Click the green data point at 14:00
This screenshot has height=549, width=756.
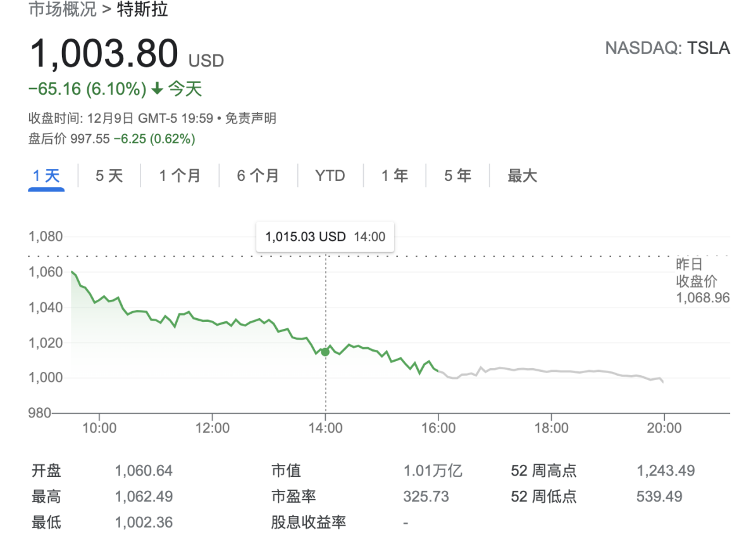coord(325,352)
